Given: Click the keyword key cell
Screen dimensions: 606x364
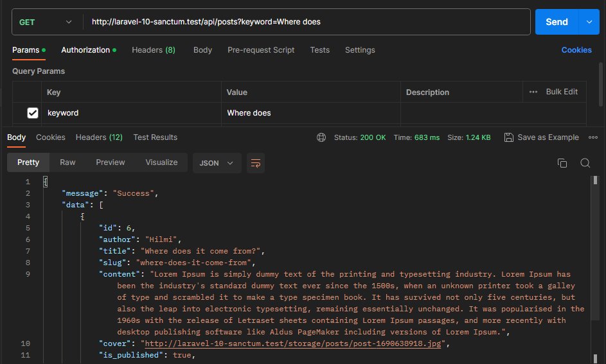Looking at the screenshot, I should pos(131,113).
